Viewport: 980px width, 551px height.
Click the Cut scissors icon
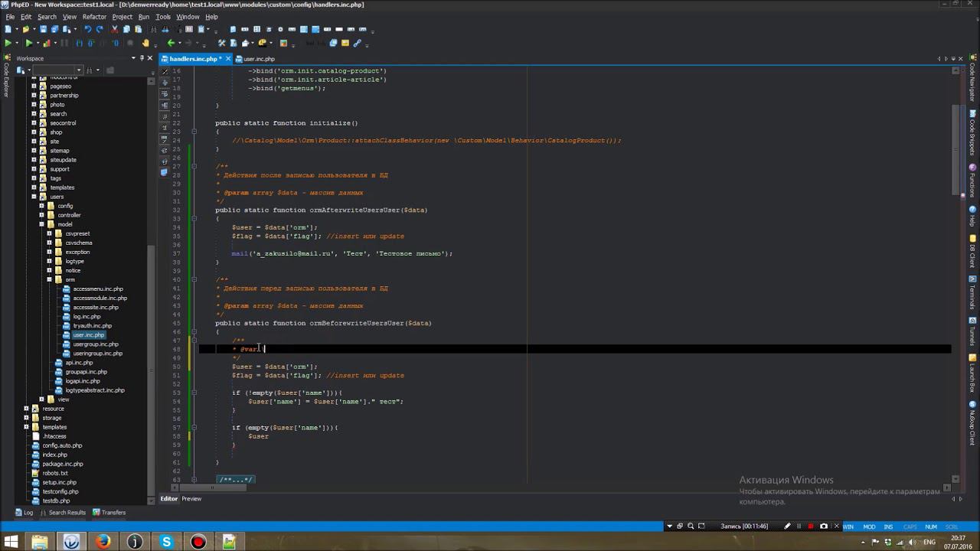tap(115, 29)
